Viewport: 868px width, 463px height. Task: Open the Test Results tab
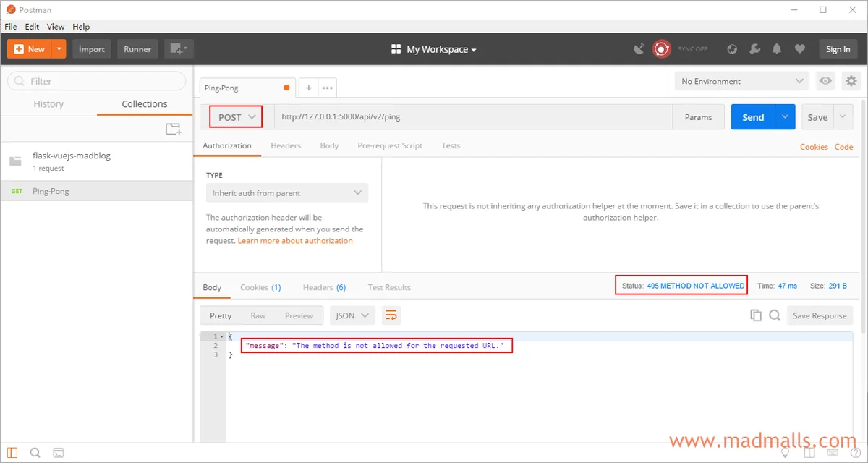(x=389, y=287)
